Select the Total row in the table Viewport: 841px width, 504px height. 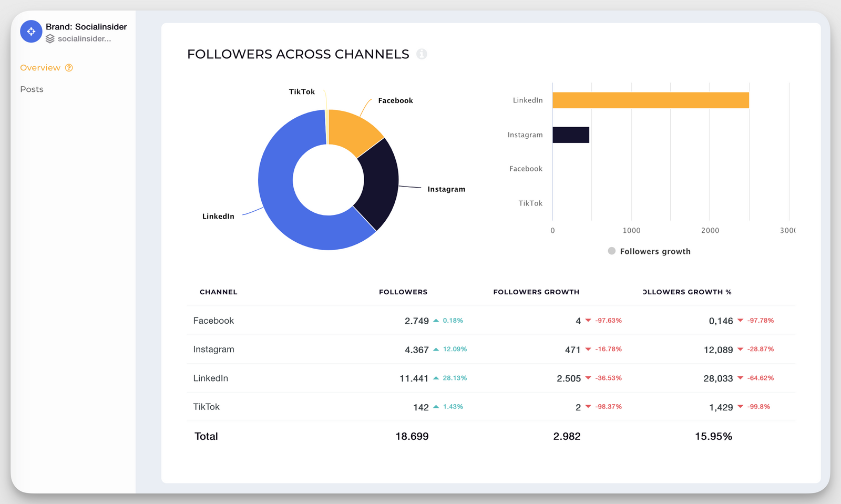206,436
